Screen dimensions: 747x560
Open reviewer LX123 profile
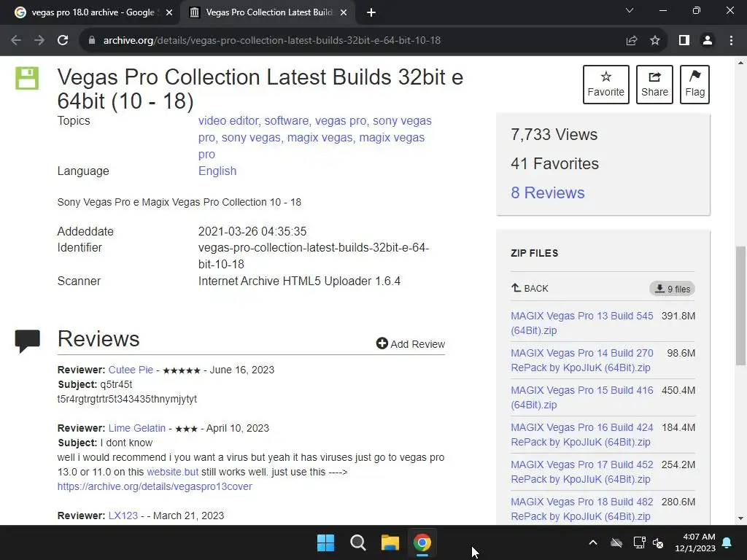(x=123, y=516)
